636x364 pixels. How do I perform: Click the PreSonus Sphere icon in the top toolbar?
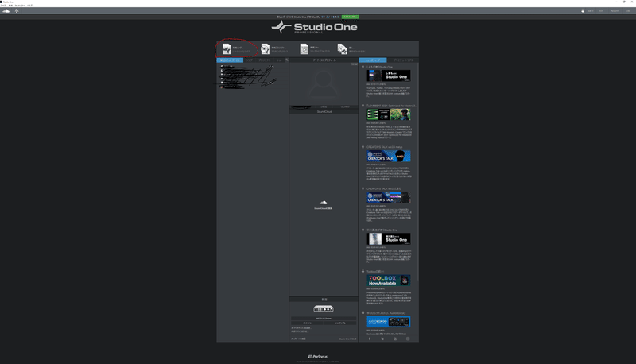(x=17, y=11)
